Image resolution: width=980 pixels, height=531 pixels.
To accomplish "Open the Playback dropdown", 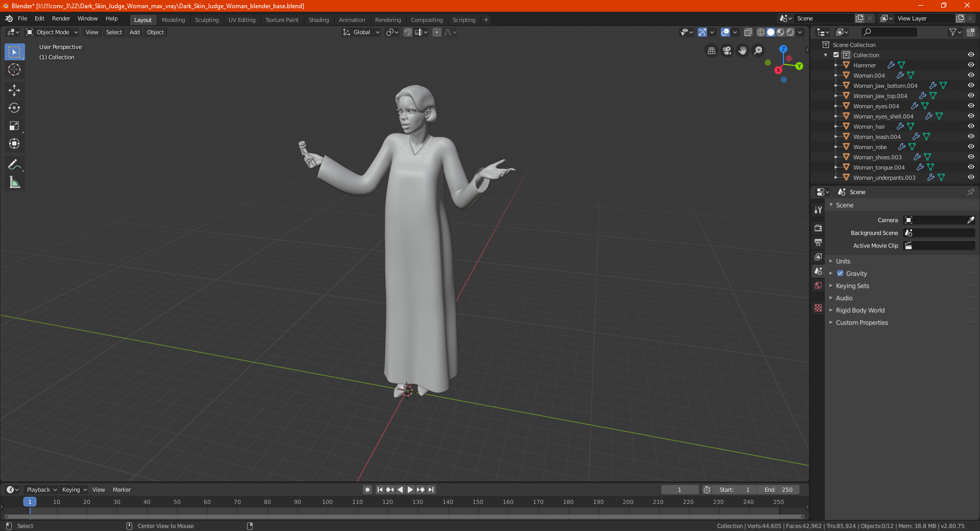I will [41, 490].
